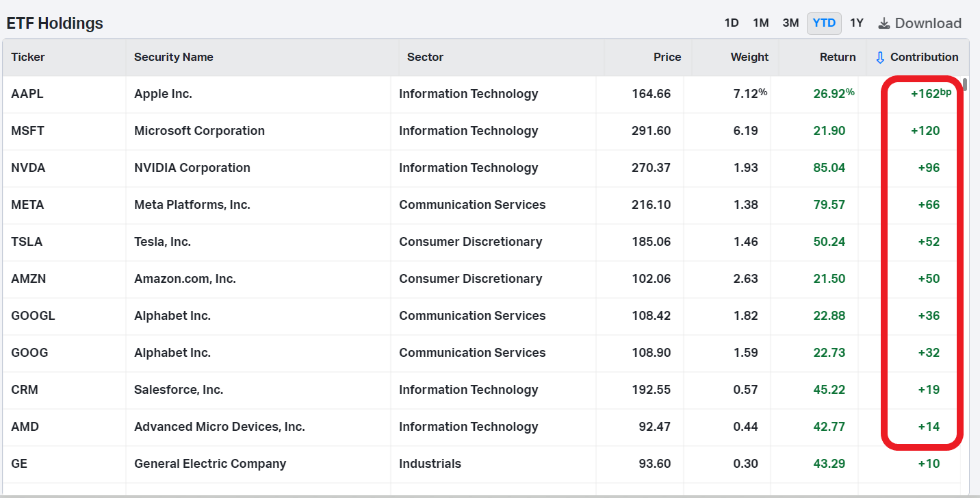
Task: Sort by the Sector column header
Action: (x=425, y=57)
